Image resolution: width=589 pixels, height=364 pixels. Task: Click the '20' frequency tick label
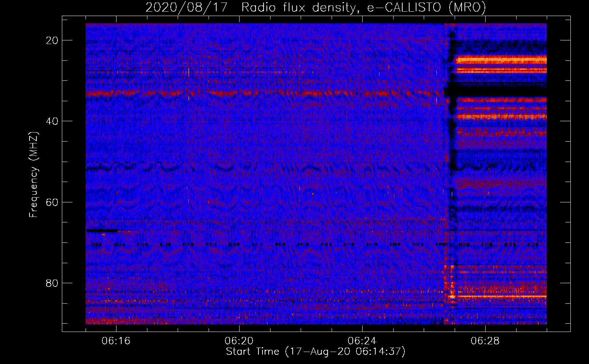(52, 40)
